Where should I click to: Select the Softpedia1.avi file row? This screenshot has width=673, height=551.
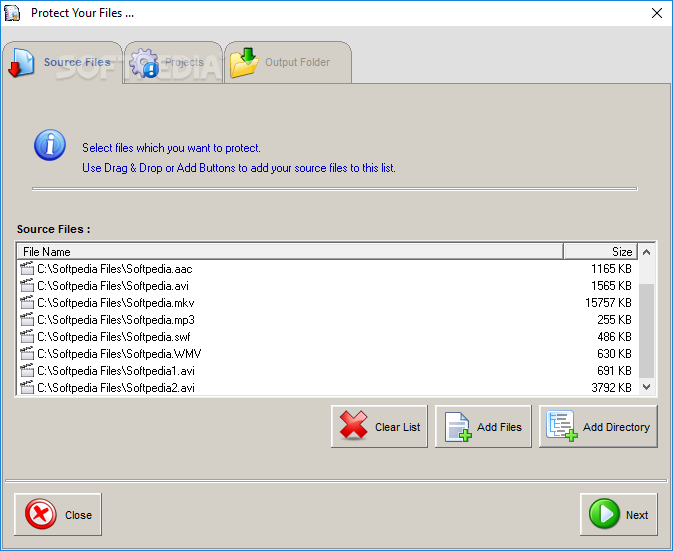[x=327, y=371]
